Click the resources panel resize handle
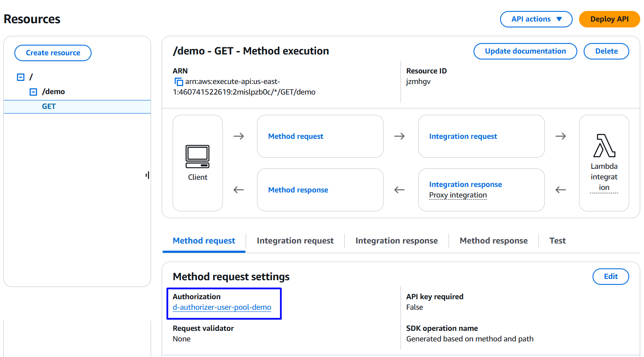This screenshot has height=357, width=644. pos(147,175)
